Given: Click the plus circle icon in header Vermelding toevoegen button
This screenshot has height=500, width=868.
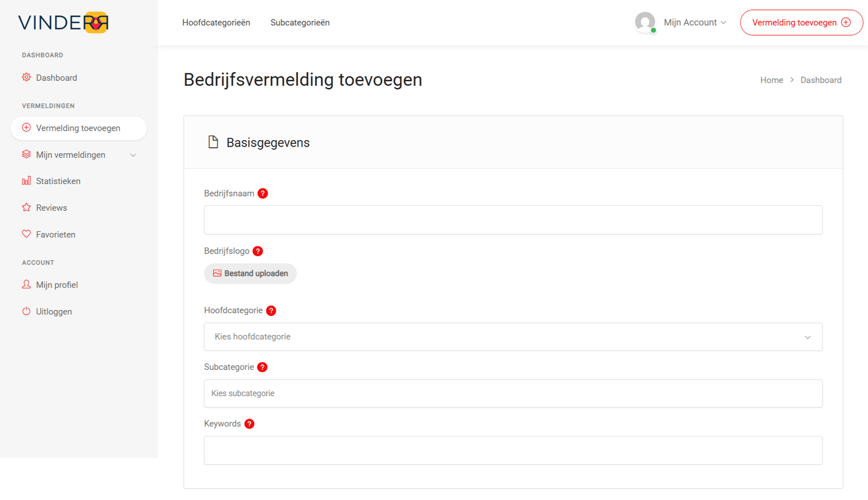Looking at the screenshot, I should click(846, 22).
